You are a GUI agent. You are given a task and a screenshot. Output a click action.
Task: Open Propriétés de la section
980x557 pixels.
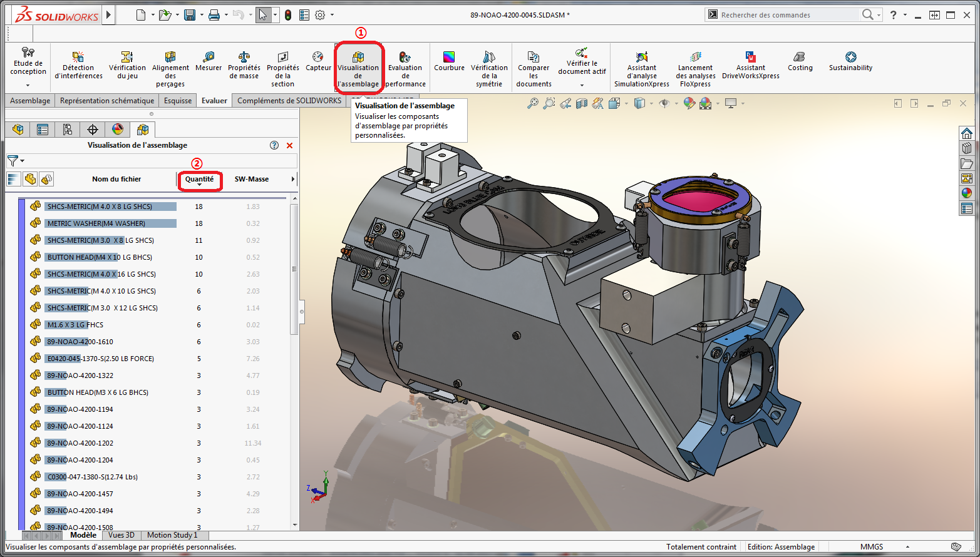(x=282, y=69)
